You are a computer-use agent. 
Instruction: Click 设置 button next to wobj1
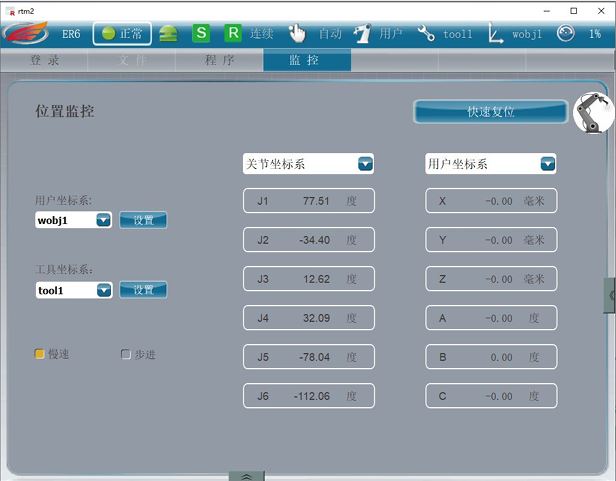pyautogui.click(x=143, y=220)
